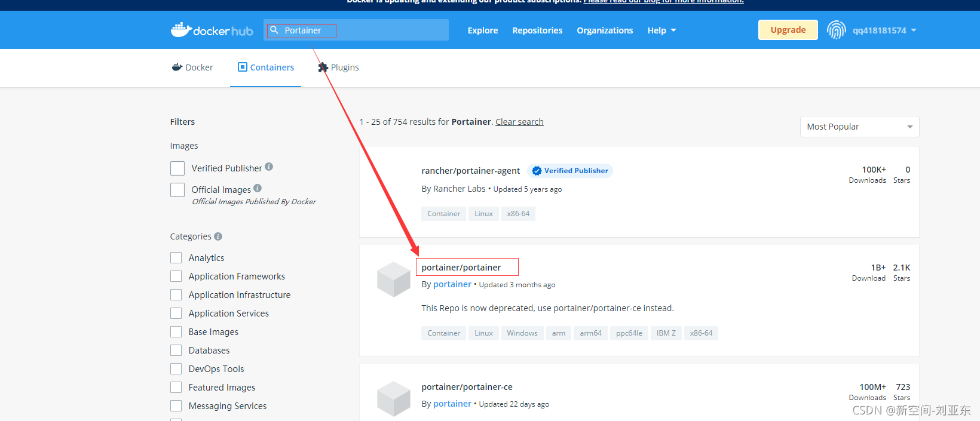This screenshot has width=980, height=421.
Task: Tick the Verified Publisher checkbox
Action: point(177,168)
